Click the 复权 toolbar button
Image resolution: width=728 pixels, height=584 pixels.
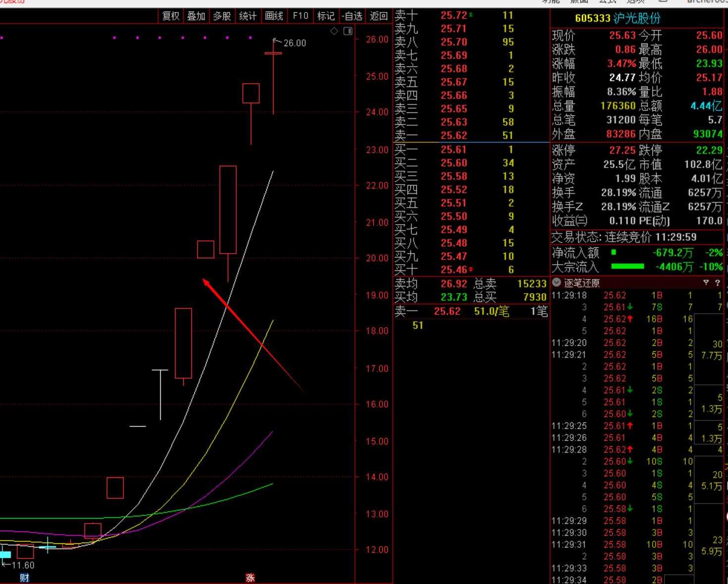pos(171,16)
